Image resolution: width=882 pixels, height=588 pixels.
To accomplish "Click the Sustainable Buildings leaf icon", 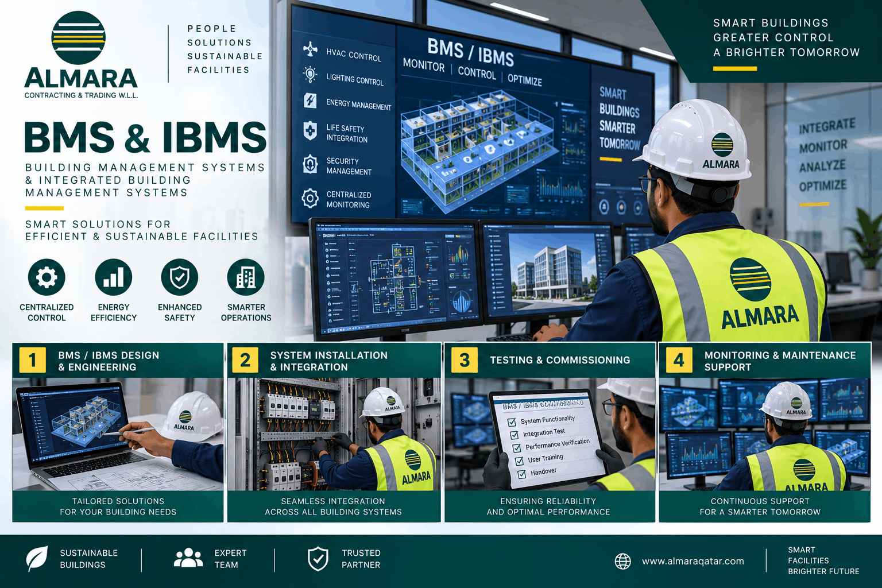I will 37,559.
